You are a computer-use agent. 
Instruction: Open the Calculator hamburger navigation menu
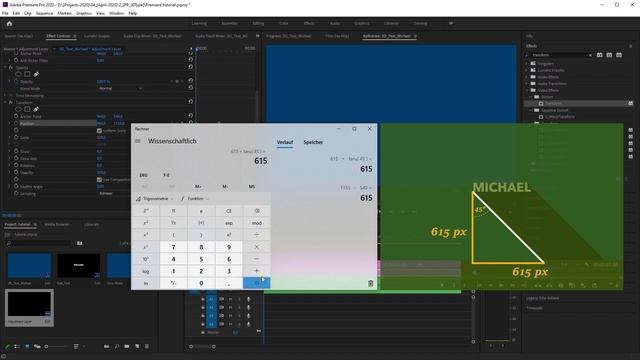(x=138, y=141)
